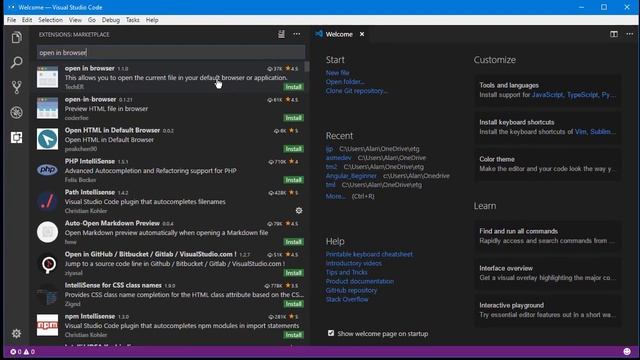The width and height of the screenshot is (640, 360).
Task: Install open-in-browser by coderfee
Action: coord(293,118)
